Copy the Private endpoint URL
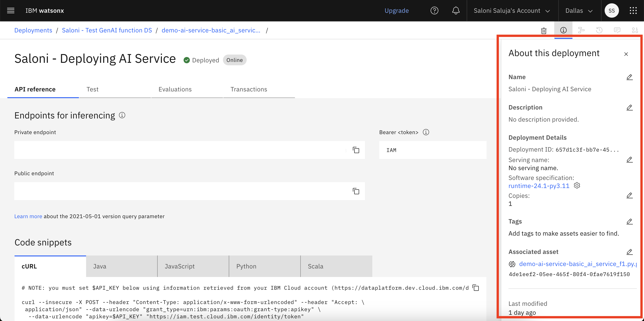 click(x=356, y=150)
